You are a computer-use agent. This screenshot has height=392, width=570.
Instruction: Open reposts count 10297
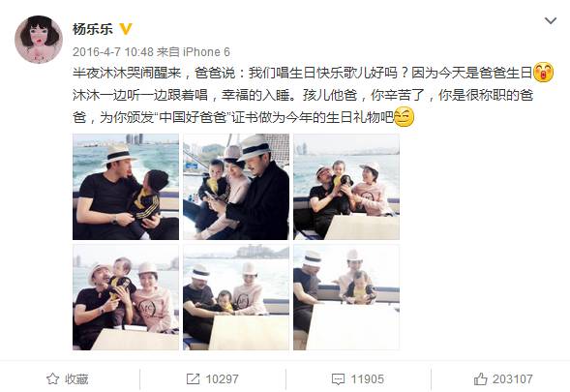[213, 378]
